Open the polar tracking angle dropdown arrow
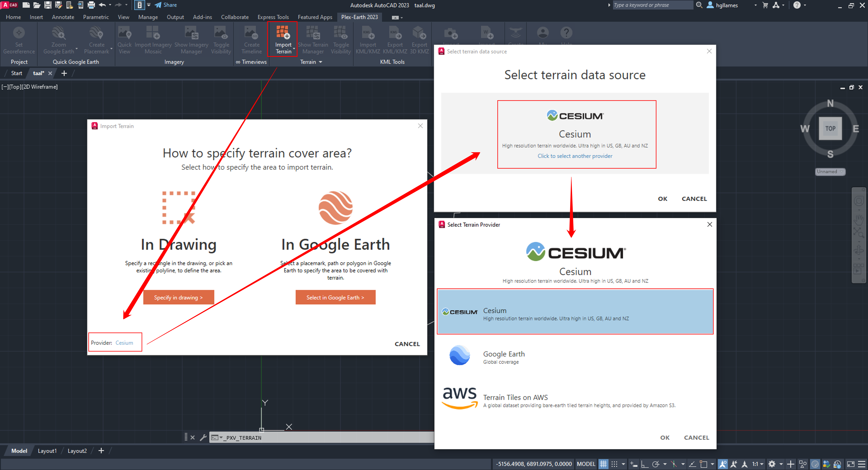The width and height of the screenshot is (868, 470). pyautogui.click(x=664, y=464)
